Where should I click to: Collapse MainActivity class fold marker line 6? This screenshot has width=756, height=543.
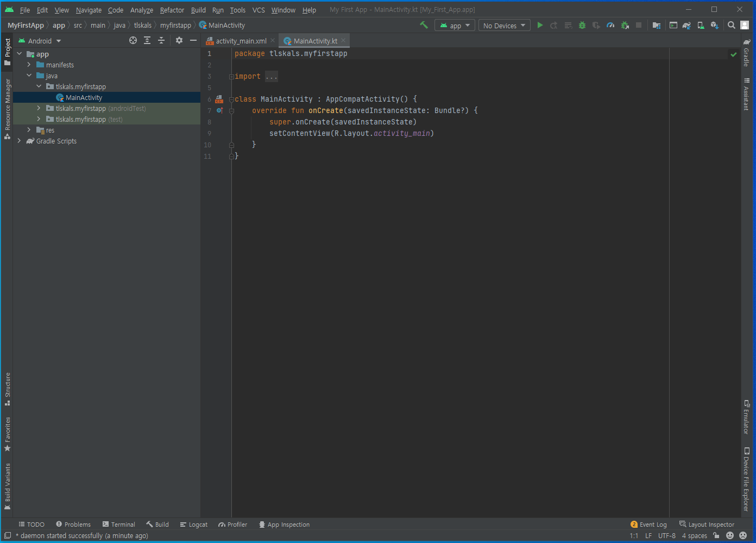[x=231, y=99]
